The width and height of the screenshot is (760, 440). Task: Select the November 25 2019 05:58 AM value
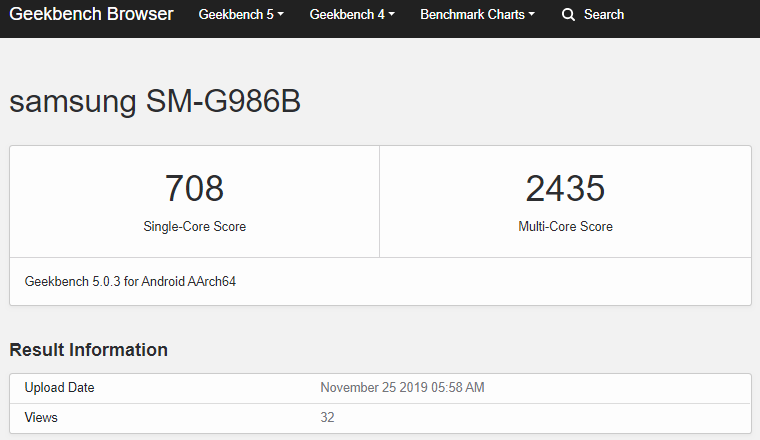tap(402, 388)
